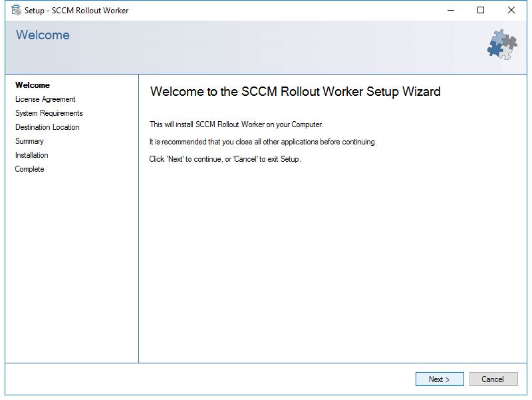Image resolution: width=532 pixels, height=400 pixels.
Task: Minimize the setup window
Action: [x=451, y=10]
